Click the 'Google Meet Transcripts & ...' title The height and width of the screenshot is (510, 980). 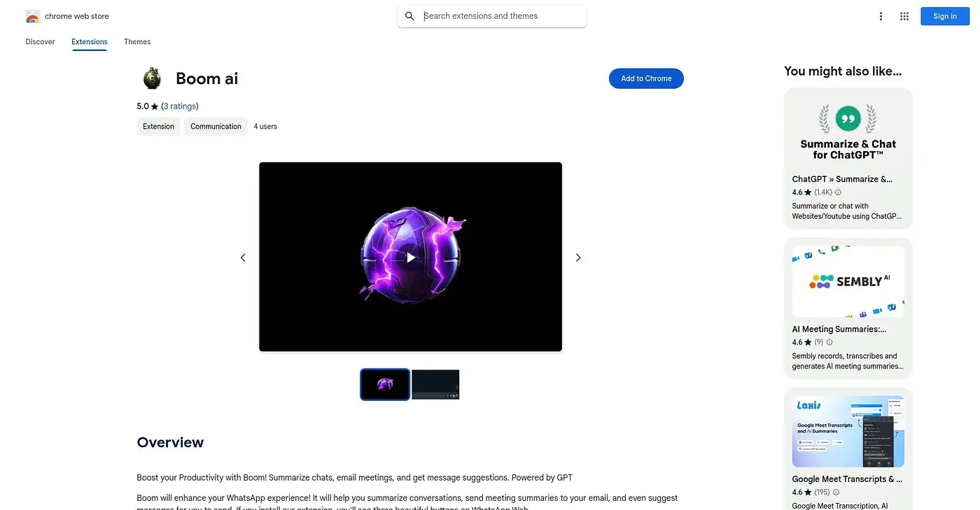(847, 479)
